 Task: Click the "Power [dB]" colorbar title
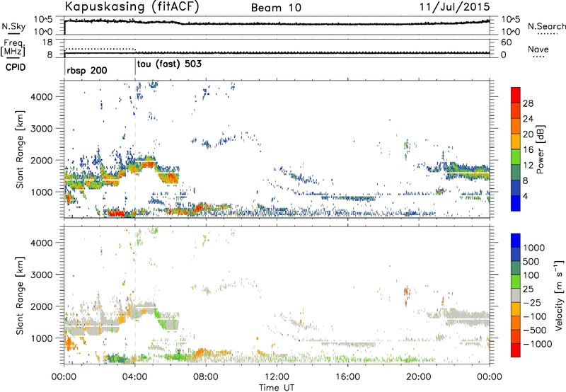click(x=541, y=149)
